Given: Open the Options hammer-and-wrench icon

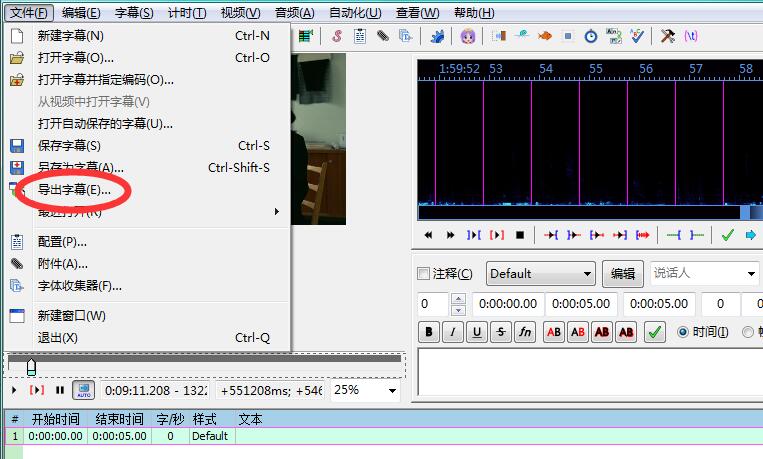Looking at the screenshot, I should (x=668, y=36).
